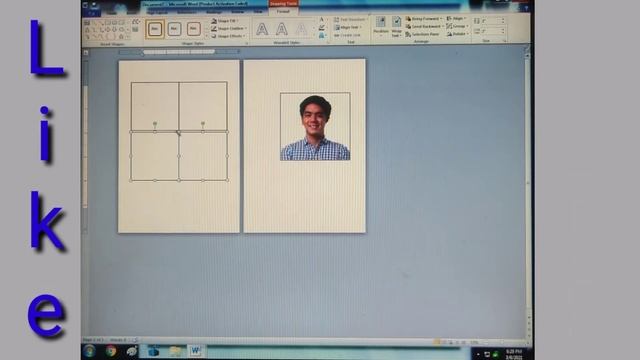The height and width of the screenshot is (360, 640).
Task: Click the Text Fill icon
Action: 322,20
